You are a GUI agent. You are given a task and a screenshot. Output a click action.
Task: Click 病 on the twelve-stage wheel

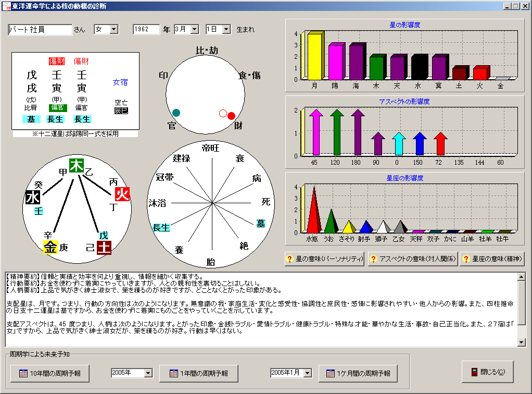[x=257, y=178]
